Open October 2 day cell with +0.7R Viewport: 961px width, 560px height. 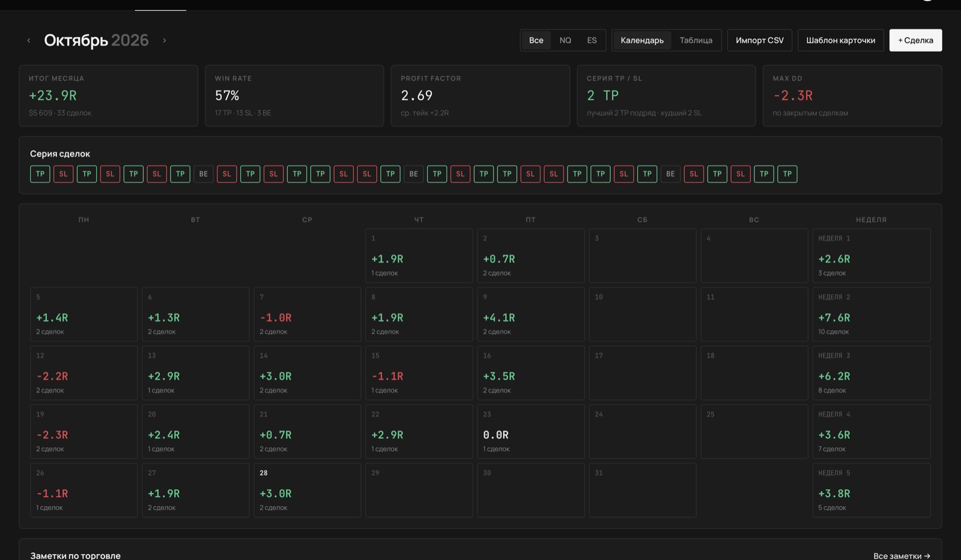click(x=531, y=256)
